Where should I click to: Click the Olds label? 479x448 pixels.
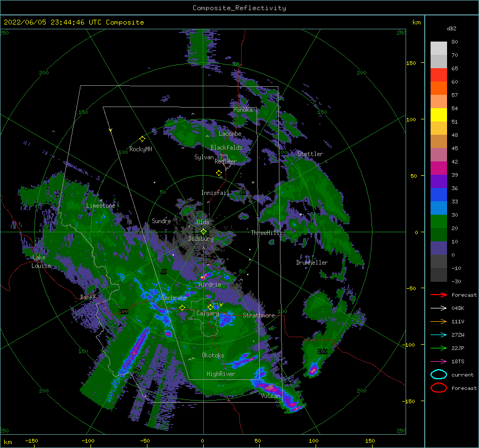pos(203,222)
